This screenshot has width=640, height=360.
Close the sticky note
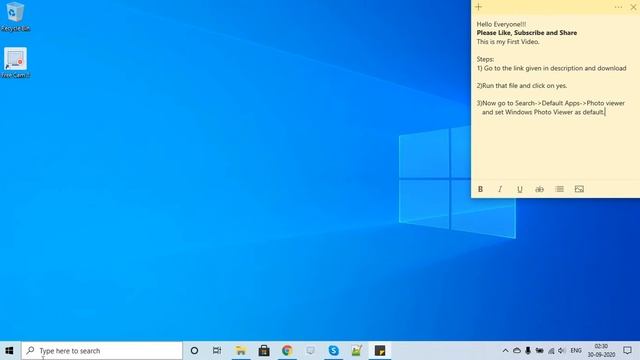(x=633, y=7)
